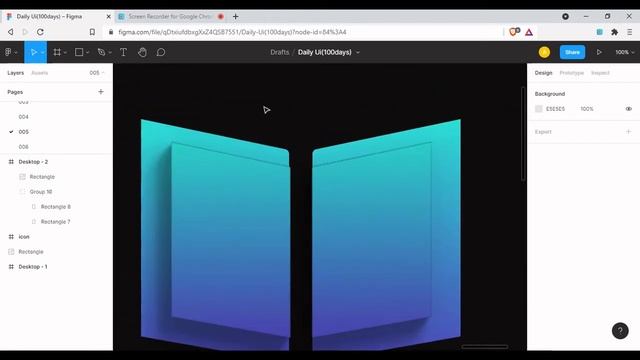The height and width of the screenshot is (360, 640).
Task: Click the Share button
Action: pyautogui.click(x=572, y=52)
